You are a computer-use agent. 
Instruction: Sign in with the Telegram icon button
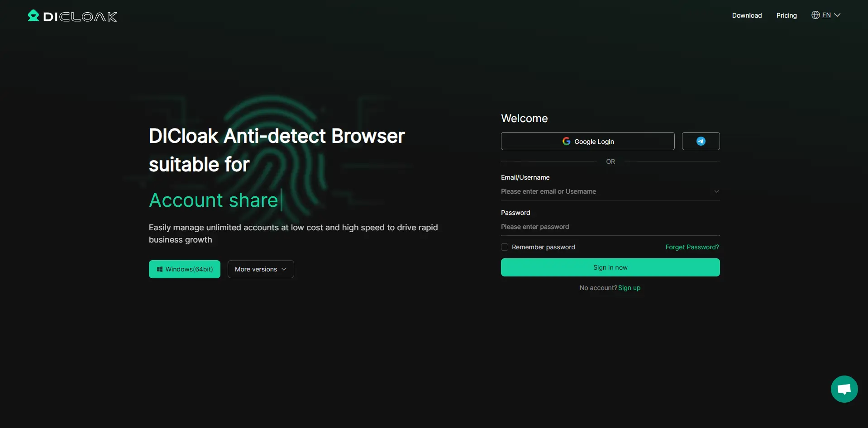point(701,141)
